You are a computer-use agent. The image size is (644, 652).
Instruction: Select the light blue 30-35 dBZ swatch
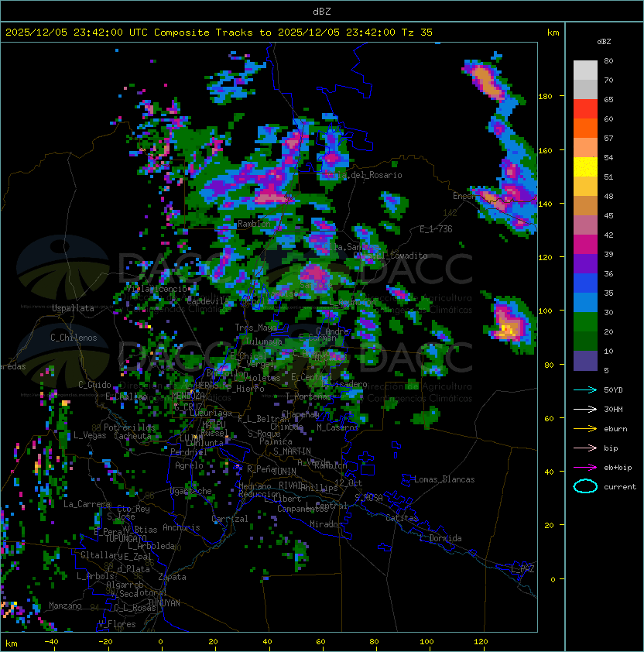tap(585, 303)
